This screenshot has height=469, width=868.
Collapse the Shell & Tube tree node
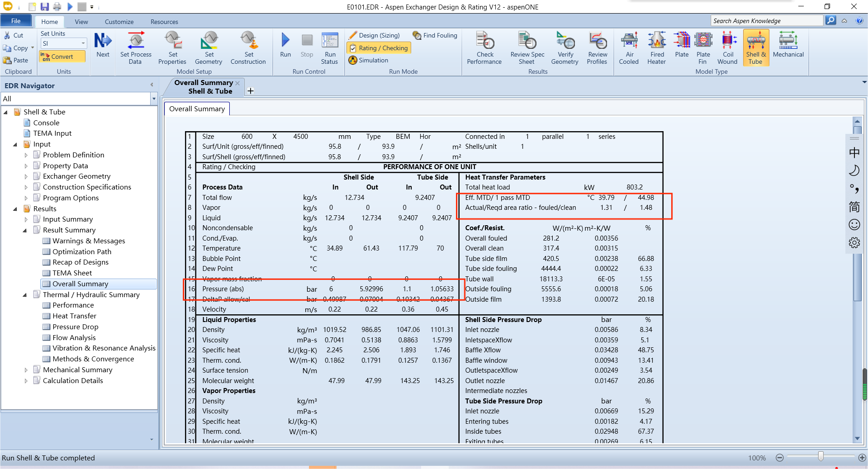click(5, 112)
